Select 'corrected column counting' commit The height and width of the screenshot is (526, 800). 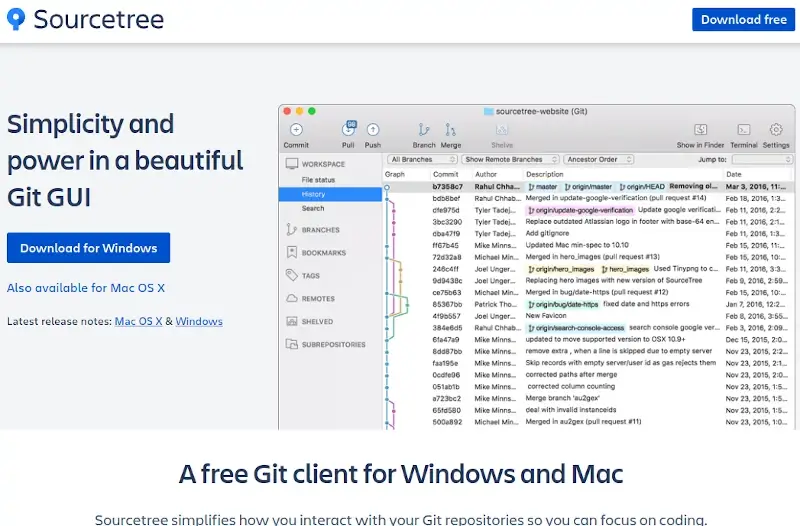(588, 386)
